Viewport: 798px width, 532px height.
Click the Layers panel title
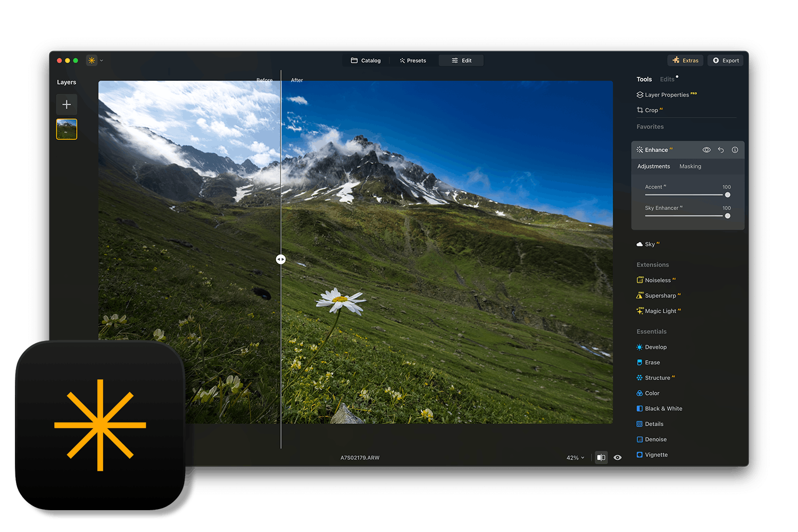pyautogui.click(x=66, y=82)
